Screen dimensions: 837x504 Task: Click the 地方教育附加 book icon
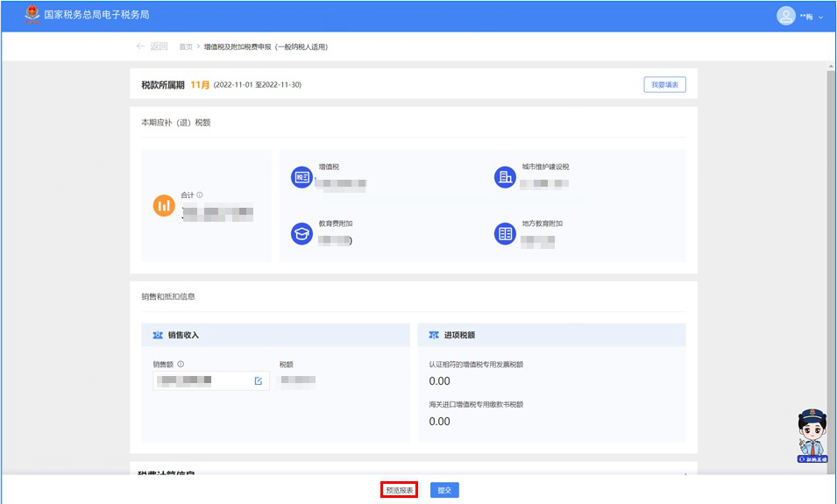click(x=505, y=234)
